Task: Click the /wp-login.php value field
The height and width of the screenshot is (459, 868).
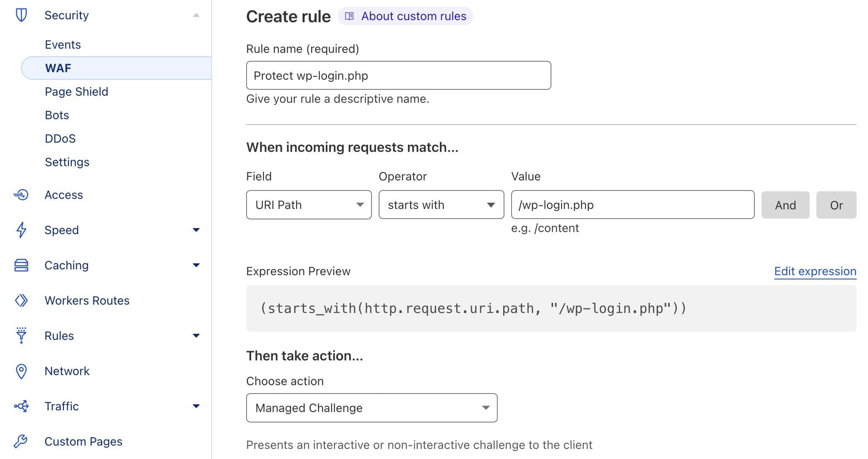Action: pyautogui.click(x=633, y=205)
